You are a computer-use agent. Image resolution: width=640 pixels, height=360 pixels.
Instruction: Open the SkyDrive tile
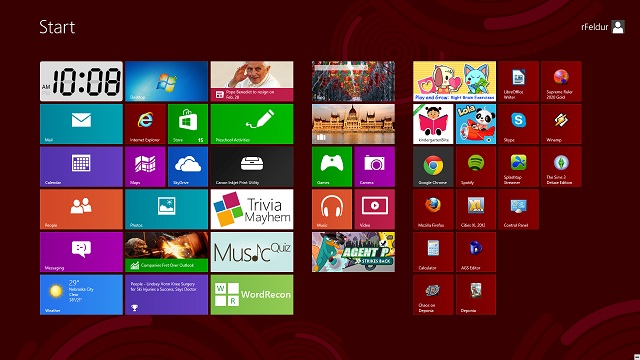click(188, 167)
